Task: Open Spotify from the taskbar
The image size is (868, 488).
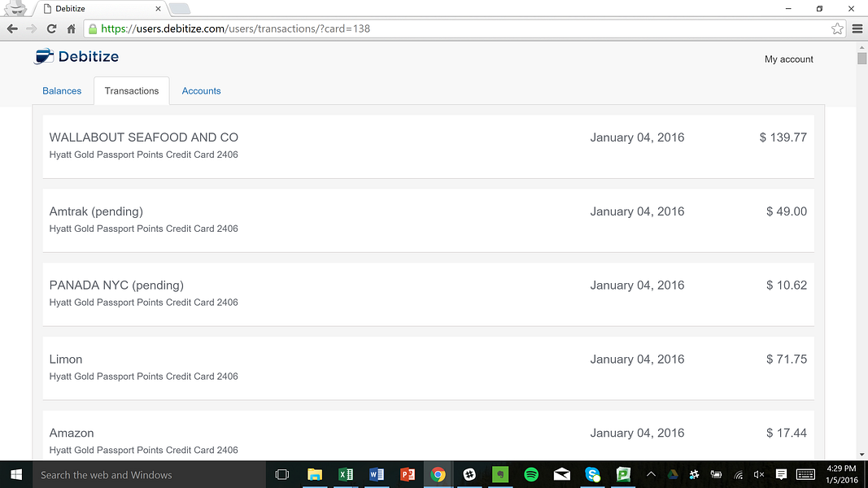Action: pos(531,475)
